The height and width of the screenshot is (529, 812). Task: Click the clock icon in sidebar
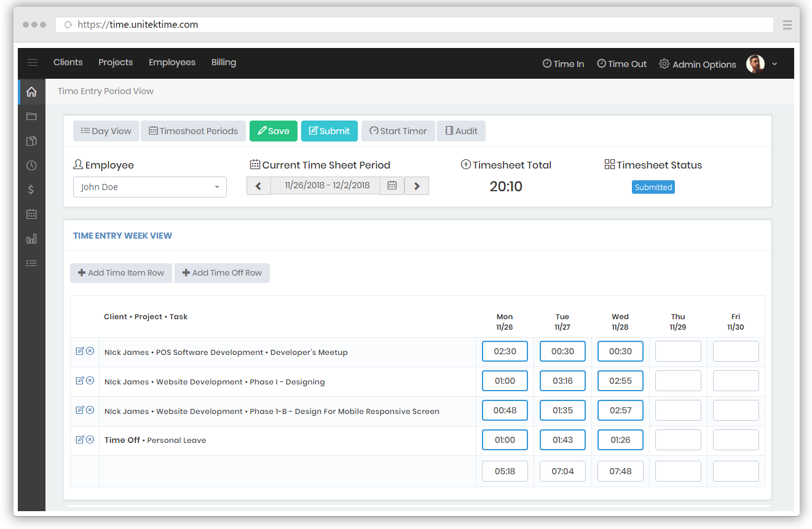coord(31,165)
